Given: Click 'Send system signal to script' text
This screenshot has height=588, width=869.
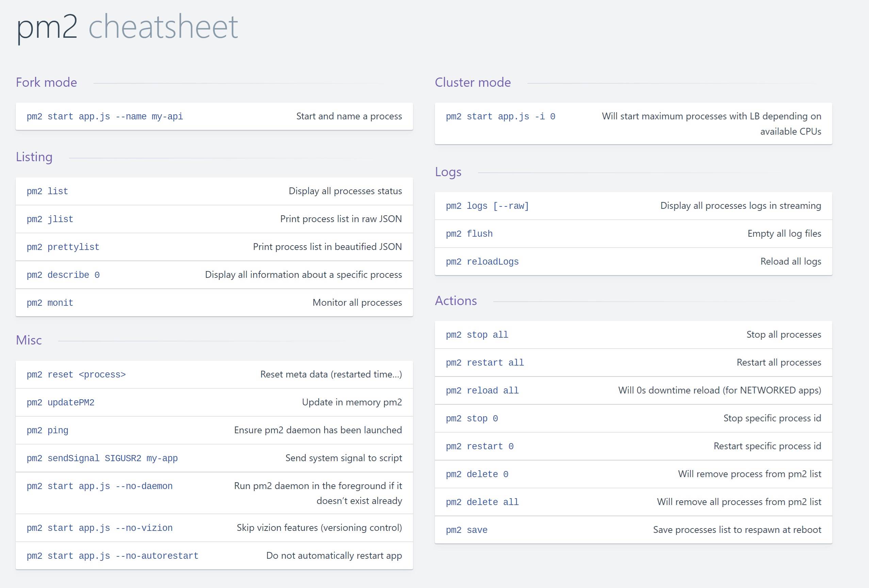Looking at the screenshot, I should tap(344, 458).
